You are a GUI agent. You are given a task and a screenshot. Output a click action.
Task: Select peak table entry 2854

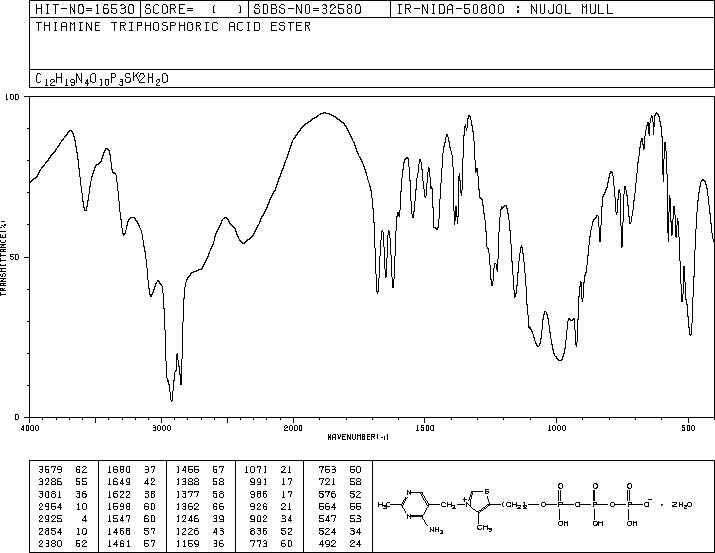[50, 532]
